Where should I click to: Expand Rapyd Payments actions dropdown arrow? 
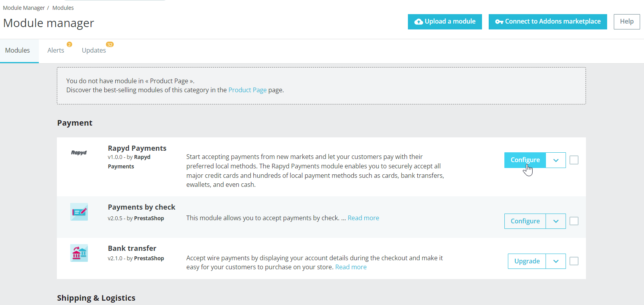click(x=556, y=160)
